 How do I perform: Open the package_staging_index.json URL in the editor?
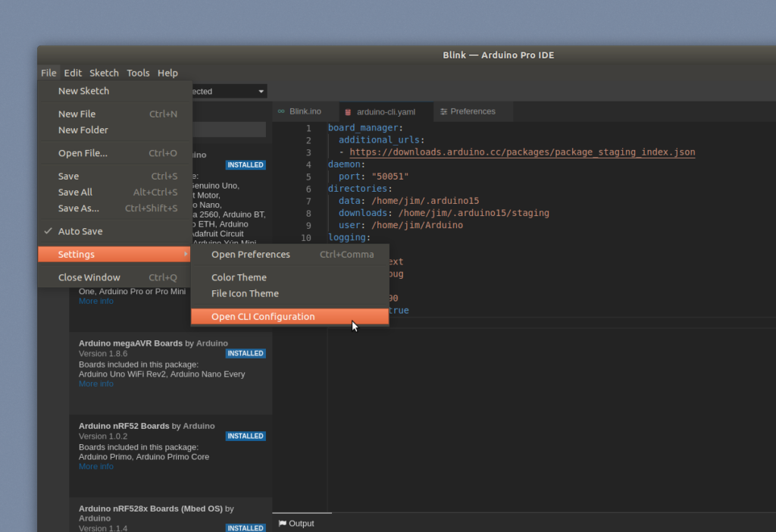522,152
